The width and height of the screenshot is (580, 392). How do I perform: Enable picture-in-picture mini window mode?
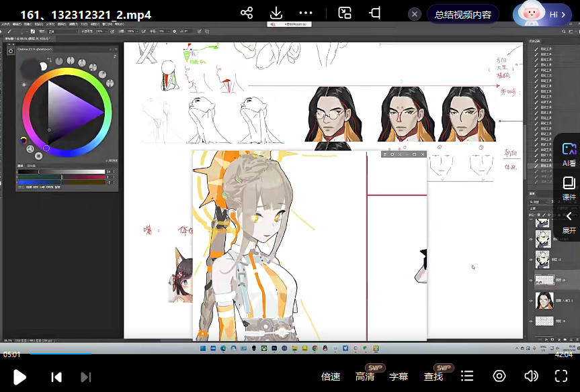(x=345, y=13)
